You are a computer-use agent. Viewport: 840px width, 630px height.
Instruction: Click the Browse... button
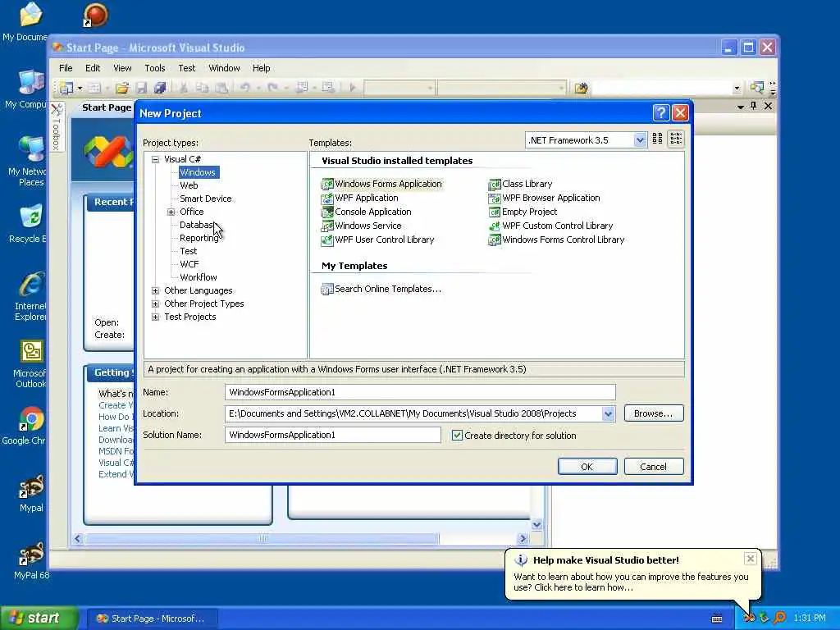pyautogui.click(x=654, y=413)
